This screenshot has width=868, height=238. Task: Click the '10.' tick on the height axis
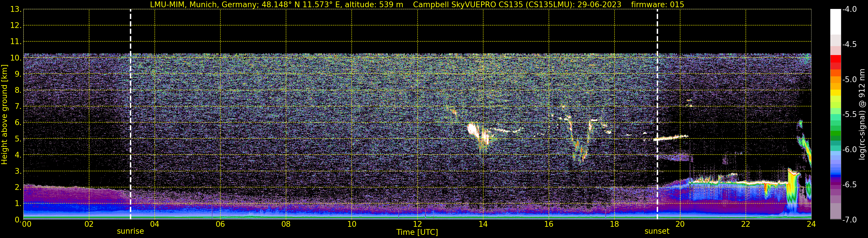[16, 58]
